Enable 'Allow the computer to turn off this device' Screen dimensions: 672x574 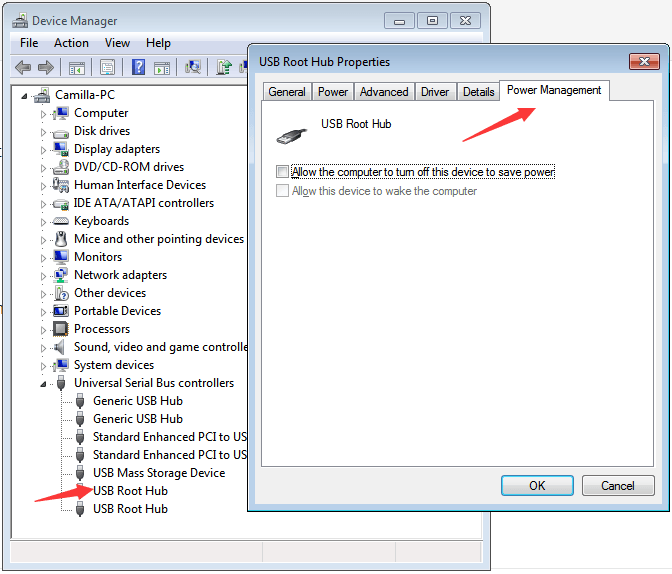282,172
